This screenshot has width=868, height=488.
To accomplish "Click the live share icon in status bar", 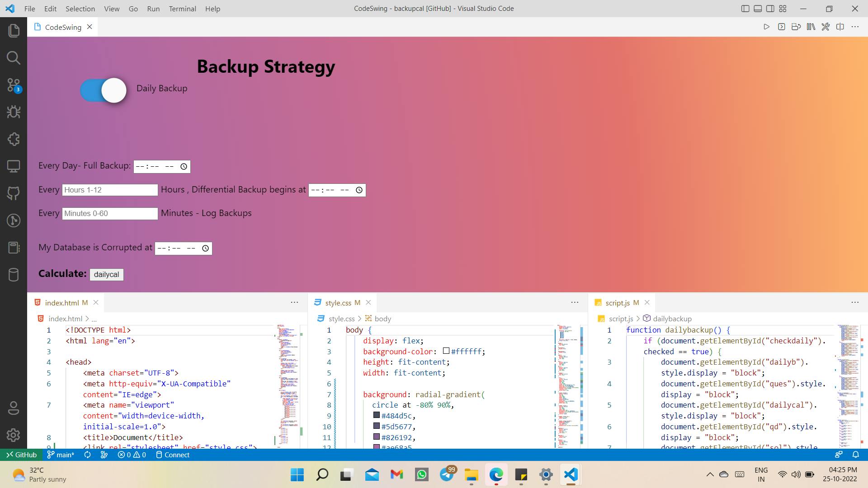I will point(839,455).
